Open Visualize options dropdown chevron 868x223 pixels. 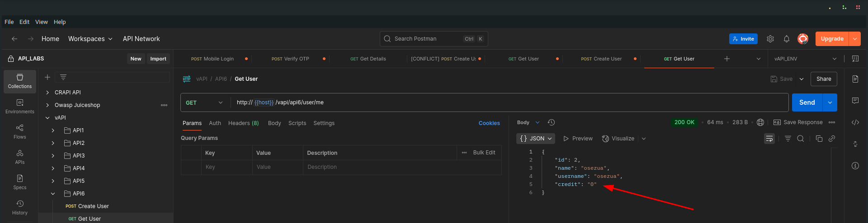point(644,139)
